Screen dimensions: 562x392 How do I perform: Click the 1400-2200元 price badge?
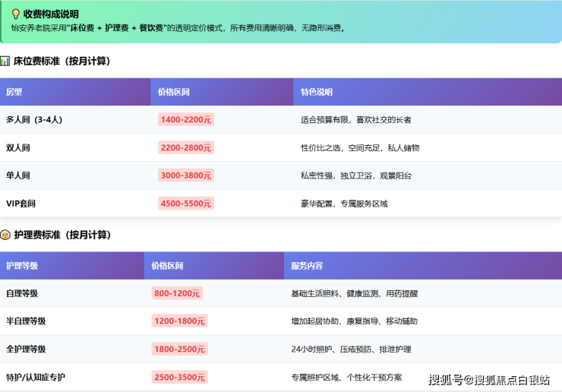[x=186, y=120]
